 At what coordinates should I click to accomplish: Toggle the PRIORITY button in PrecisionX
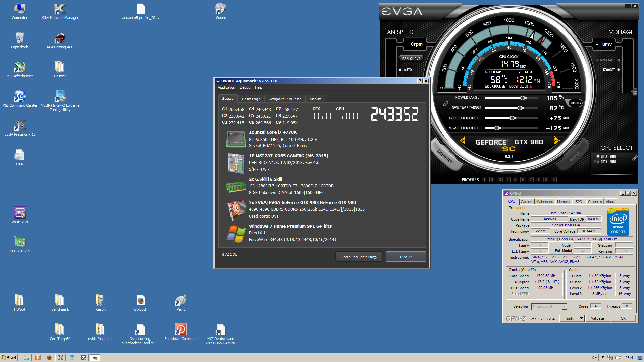[575, 103]
